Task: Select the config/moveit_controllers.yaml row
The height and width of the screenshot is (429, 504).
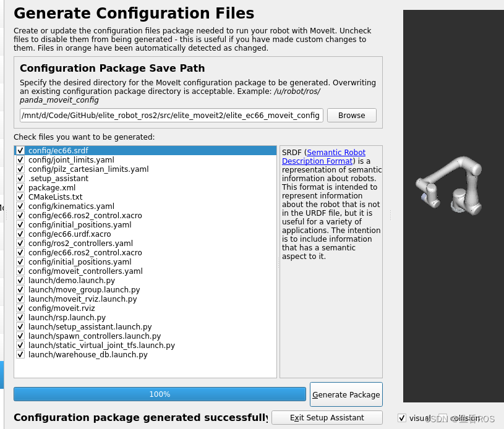Action: pyautogui.click(x=145, y=271)
